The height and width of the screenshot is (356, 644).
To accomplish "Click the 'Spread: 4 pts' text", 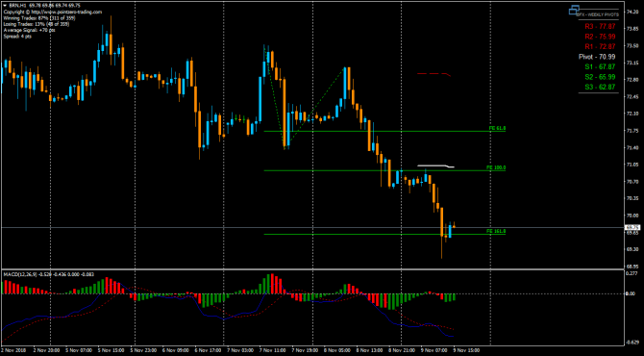I will [17, 37].
